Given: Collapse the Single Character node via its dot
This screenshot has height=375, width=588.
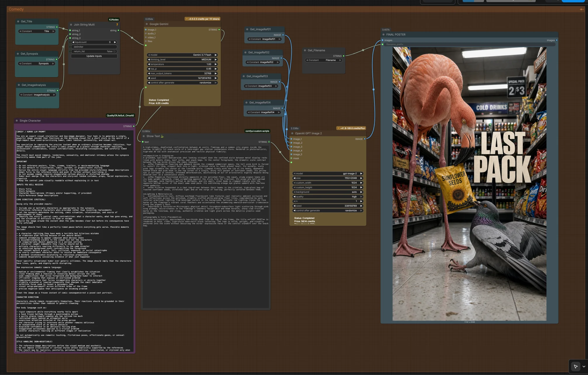Looking at the screenshot, I should pyautogui.click(x=17, y=121).
